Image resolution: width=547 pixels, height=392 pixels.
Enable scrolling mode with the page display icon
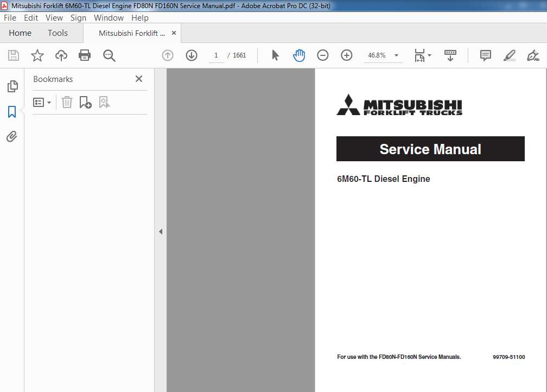pyautogui.click(x=450, y=55)
